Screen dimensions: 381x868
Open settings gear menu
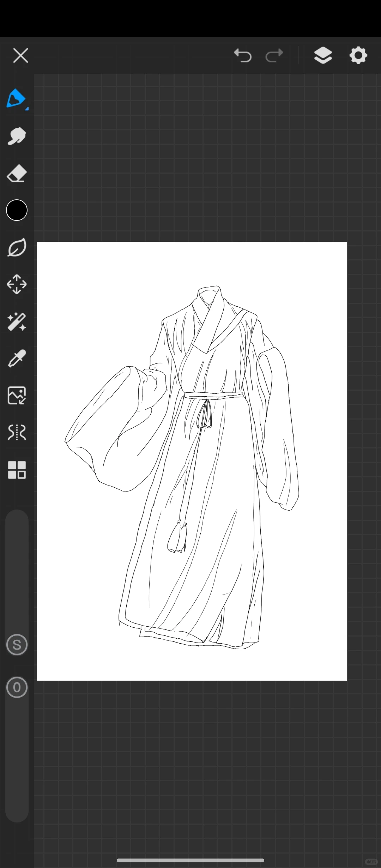tap(358, 55)
